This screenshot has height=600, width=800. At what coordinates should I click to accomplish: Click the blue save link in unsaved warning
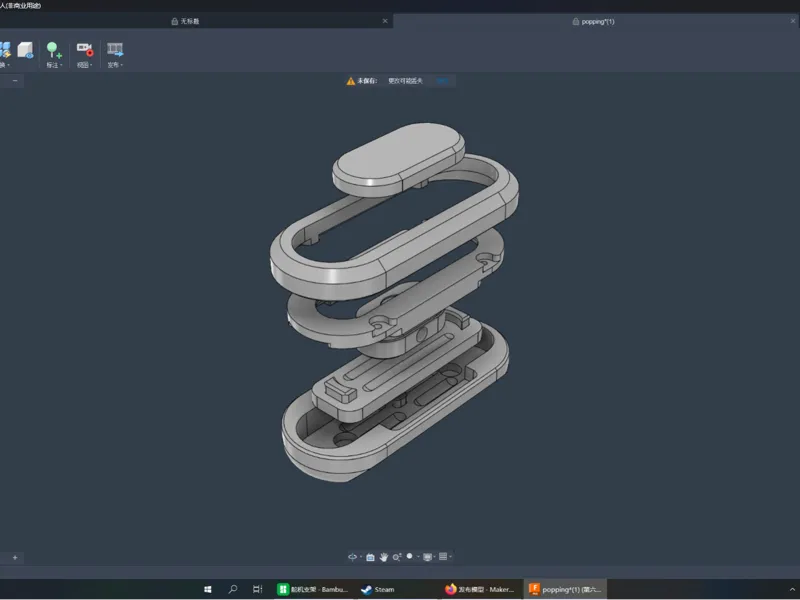click(x=442, y=81)
